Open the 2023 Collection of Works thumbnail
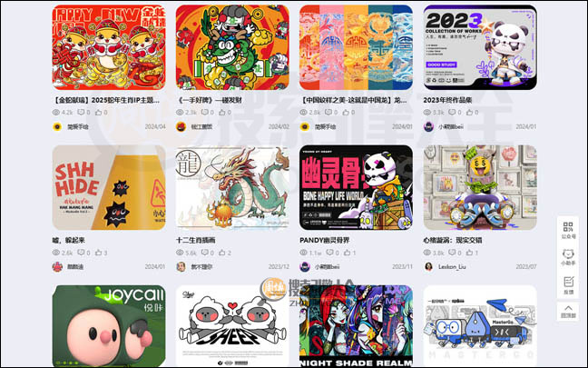 pyautogui.click(x=480, y=47)
